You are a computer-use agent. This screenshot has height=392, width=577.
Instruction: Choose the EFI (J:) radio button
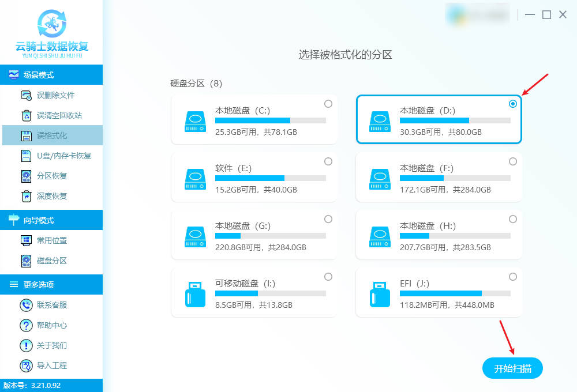[x=513, y=277]
